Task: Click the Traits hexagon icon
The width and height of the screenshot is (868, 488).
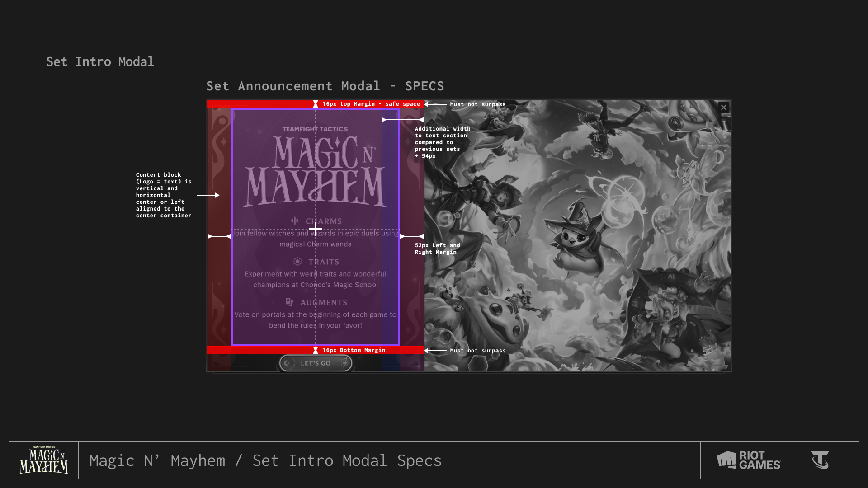Action: click(297, 262)
